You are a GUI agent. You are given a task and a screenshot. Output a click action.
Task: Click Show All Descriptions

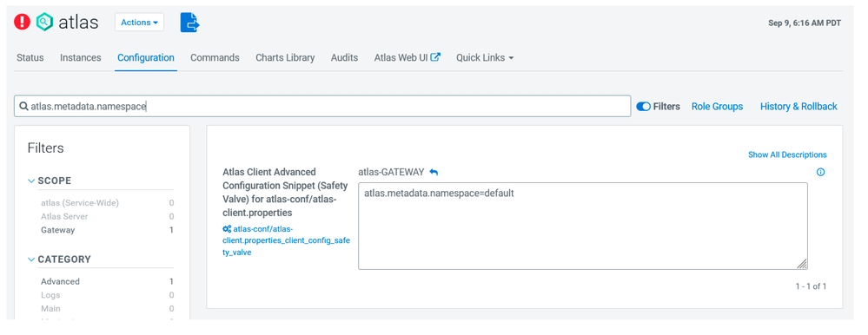coord(787,154)
